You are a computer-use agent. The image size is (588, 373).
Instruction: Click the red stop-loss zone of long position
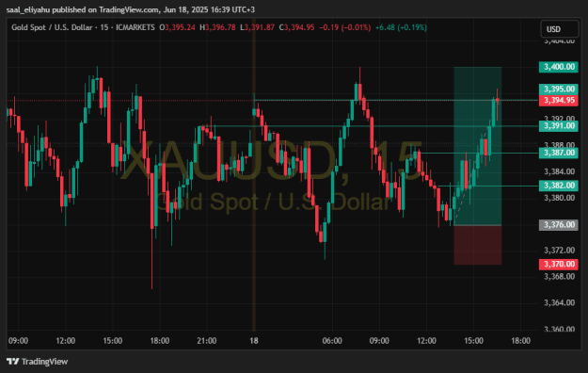pyautogui.click(x=477, y=245)
